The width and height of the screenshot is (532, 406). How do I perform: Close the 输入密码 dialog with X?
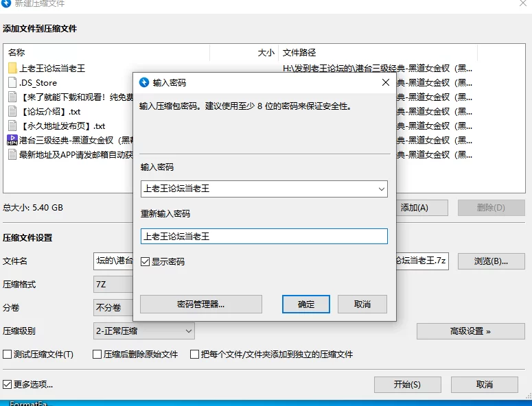[385, 82]
